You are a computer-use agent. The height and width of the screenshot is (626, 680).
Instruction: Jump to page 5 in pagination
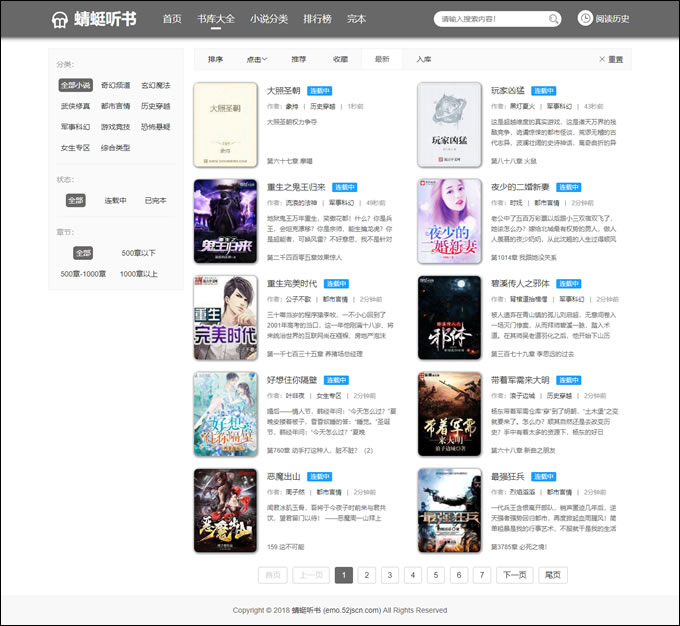tap(435, 575)
